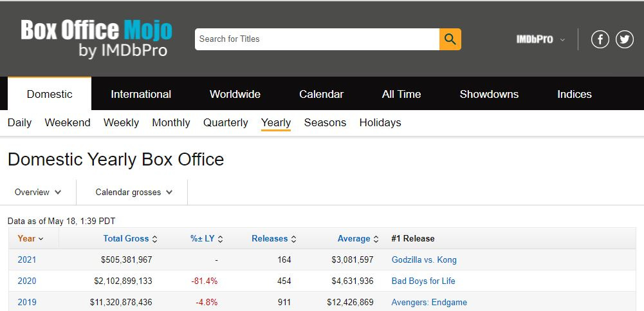Click the Box Office Mojo logo
The width and height of the screenshot is (644, 311).
click(x=97, y=39)
